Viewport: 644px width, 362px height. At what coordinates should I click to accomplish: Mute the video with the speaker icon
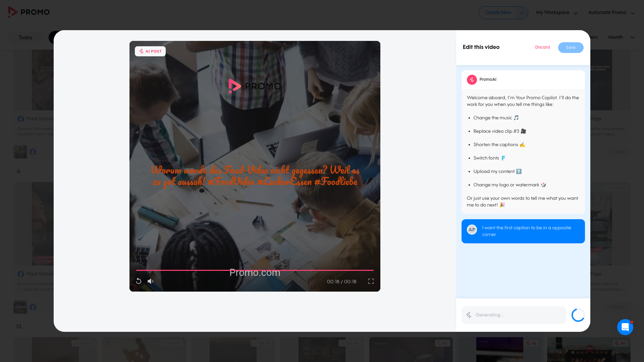click(150, 281)
